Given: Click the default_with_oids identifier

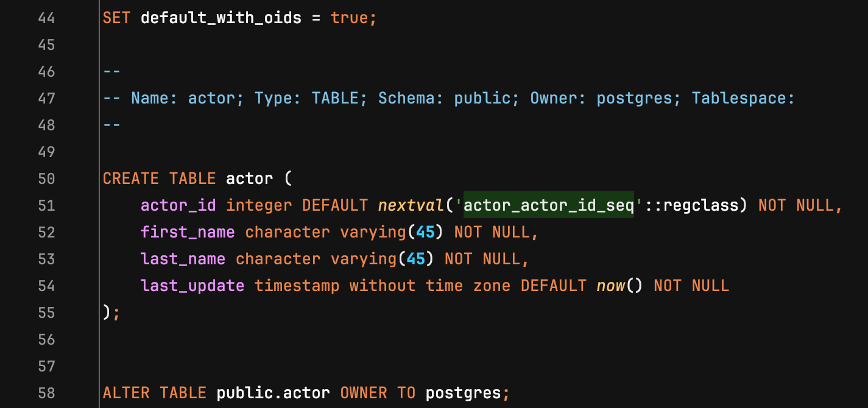Looking at the screenshot, I should [221, 18].
